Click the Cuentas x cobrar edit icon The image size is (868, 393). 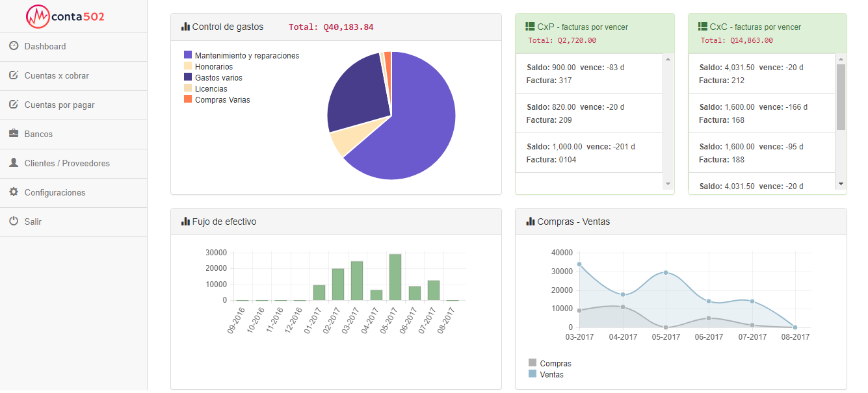point(14,75)
